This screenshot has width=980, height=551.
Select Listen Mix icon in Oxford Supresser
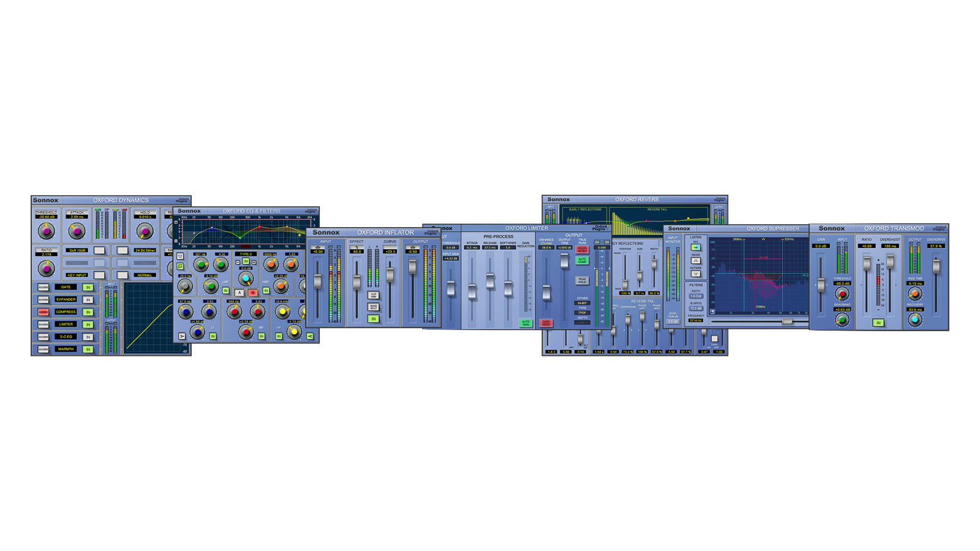[696, 247]
